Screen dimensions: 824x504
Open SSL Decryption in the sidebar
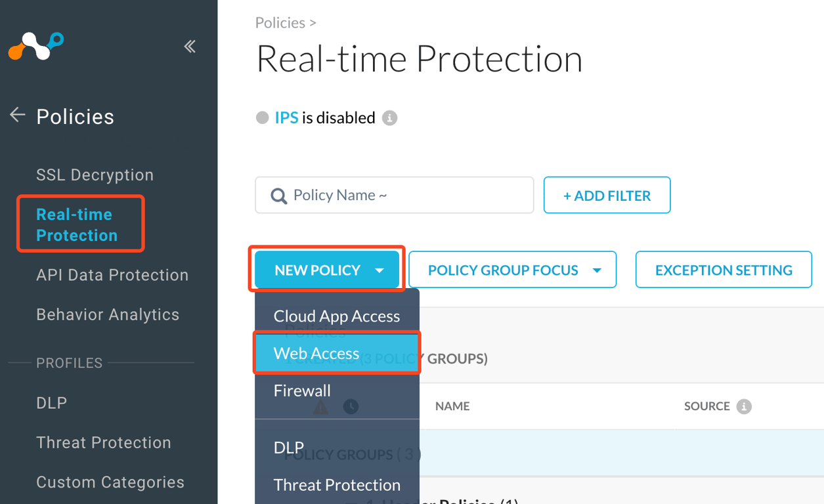tap(95, 175)
